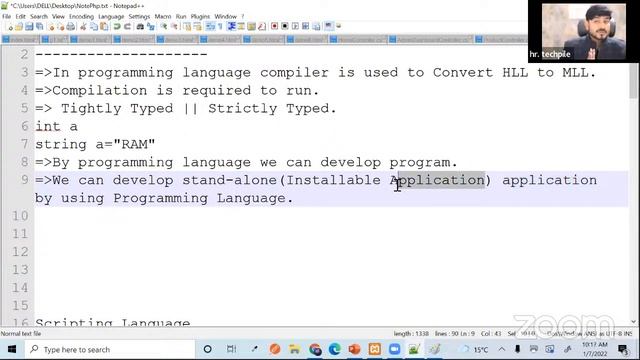Viewport: 640px width, 360px height.
Task: Click the Copy toolbar icon
Action: coord(94,27)
